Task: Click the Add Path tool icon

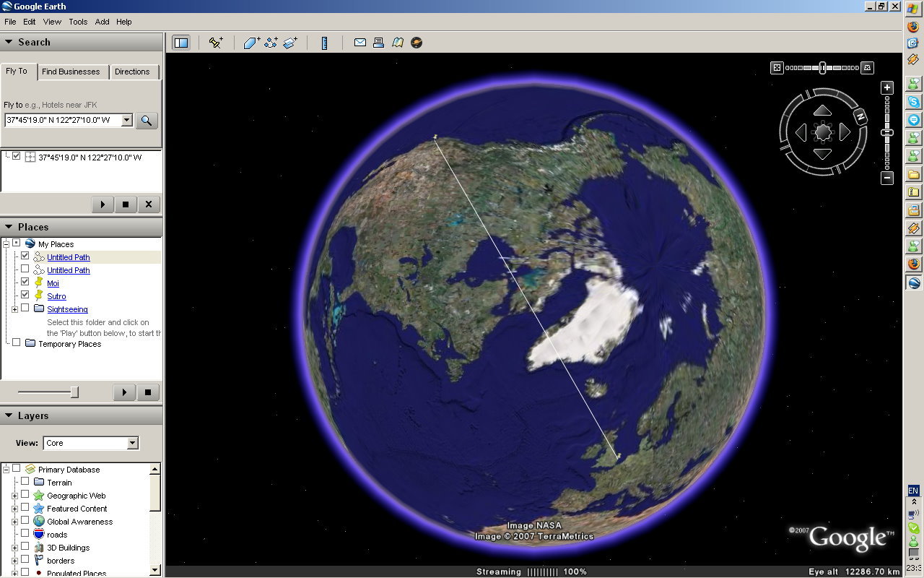Action: 271,43
